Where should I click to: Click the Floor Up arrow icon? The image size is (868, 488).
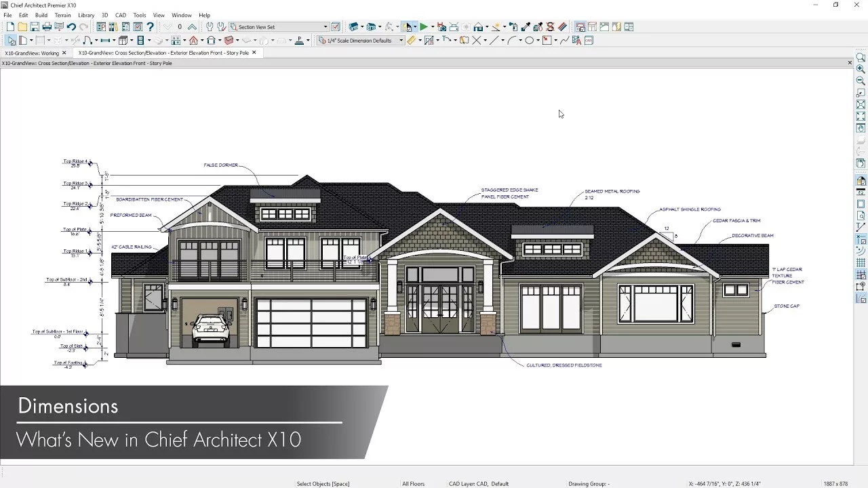[192, 27]
